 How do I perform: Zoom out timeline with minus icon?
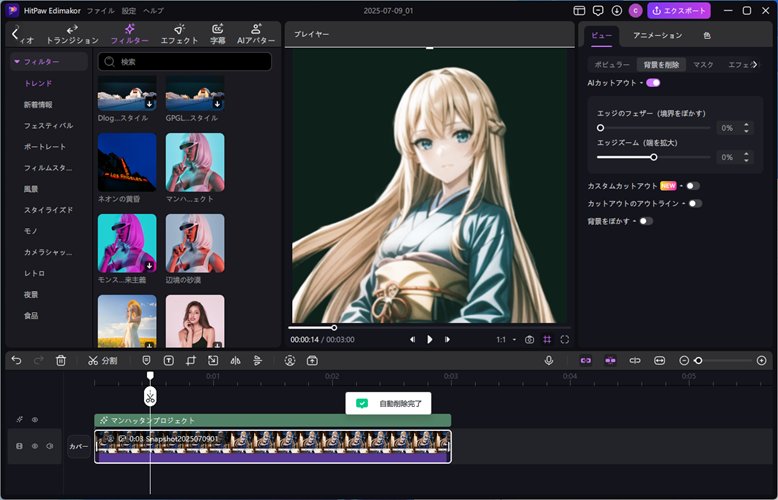click(684, 361)
